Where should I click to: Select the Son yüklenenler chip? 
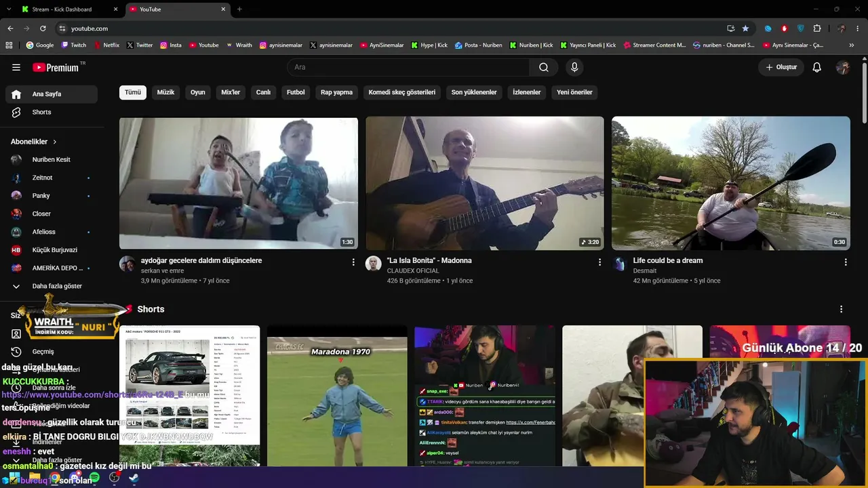[474, 92]
